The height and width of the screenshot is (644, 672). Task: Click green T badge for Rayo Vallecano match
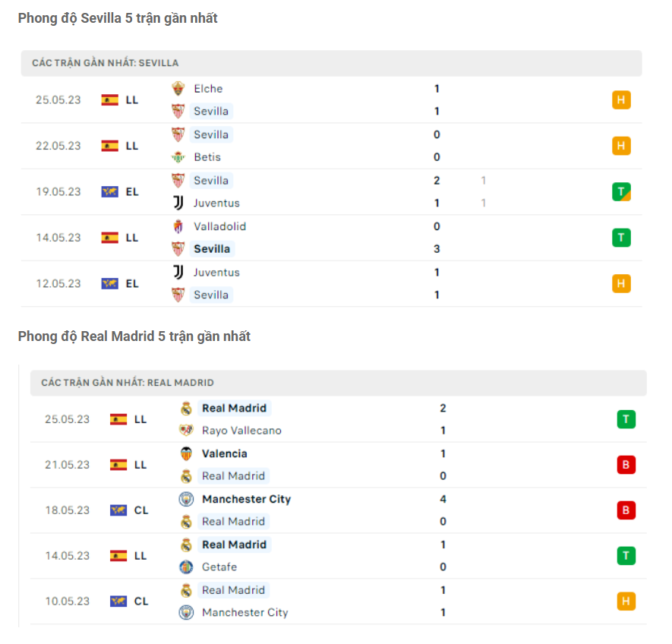point(626,419)
